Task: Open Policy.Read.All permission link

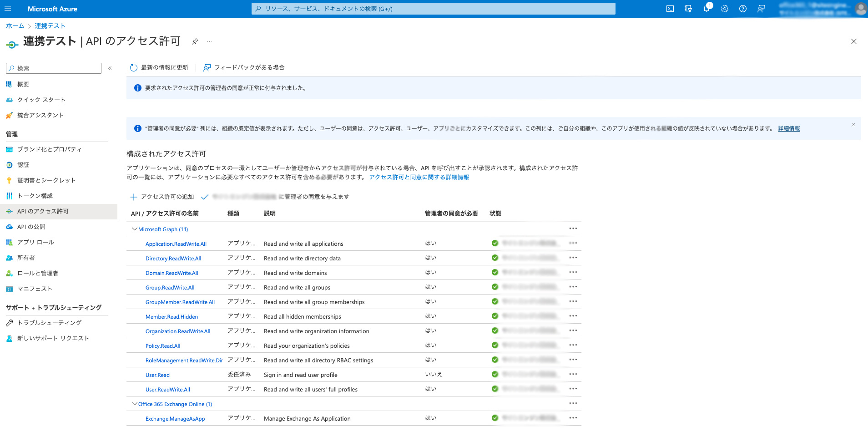Action: 163,346
